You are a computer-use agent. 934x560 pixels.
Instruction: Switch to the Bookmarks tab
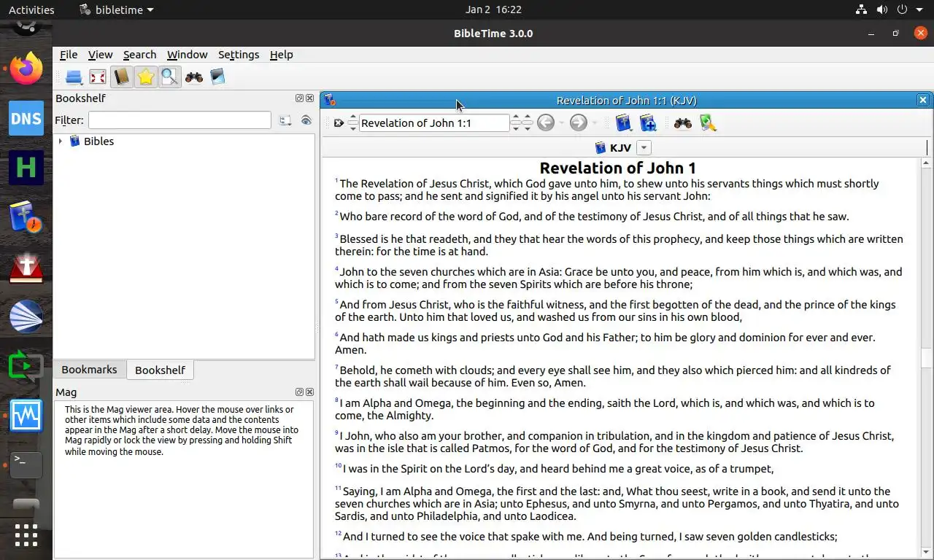click(89, 370)
